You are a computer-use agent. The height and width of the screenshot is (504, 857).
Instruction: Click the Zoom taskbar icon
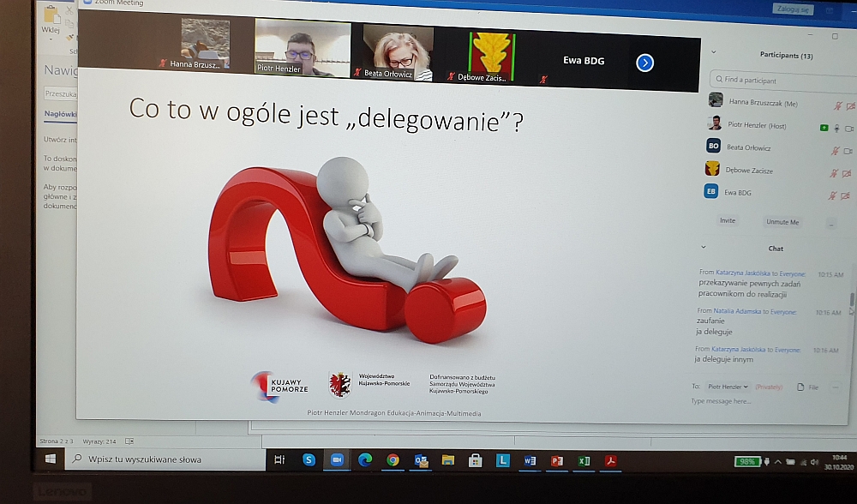tap(337, 460)
